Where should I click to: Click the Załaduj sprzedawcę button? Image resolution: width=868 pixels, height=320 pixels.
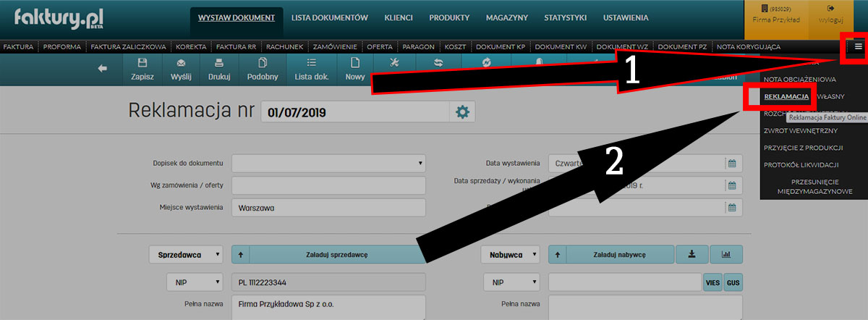(337, 254)
